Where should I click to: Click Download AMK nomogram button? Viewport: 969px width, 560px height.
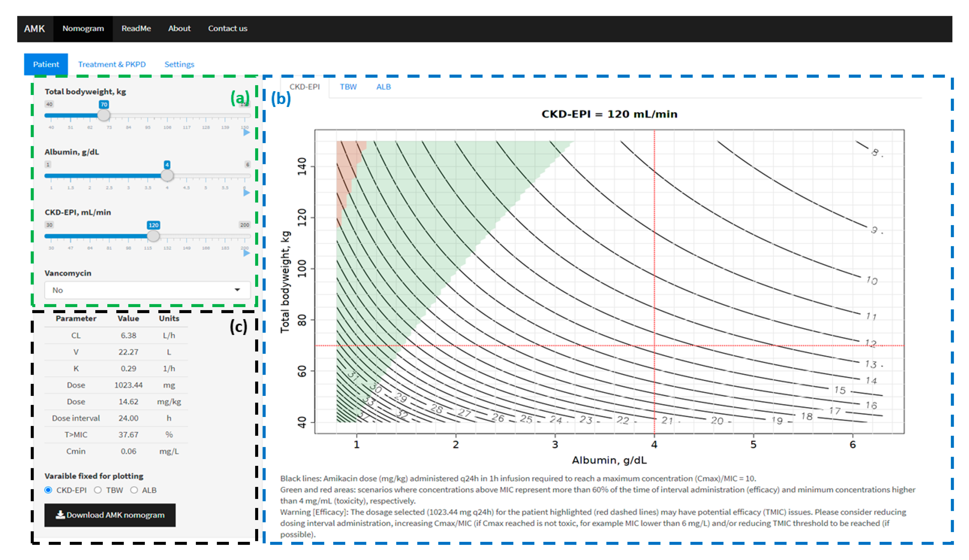(x=110, y=515)
